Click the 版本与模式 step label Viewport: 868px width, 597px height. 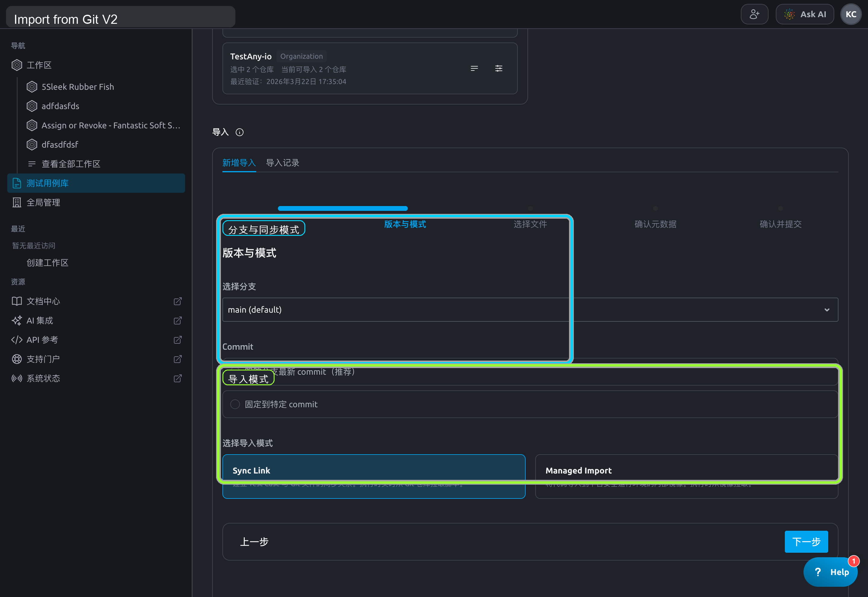pos(405,224)
